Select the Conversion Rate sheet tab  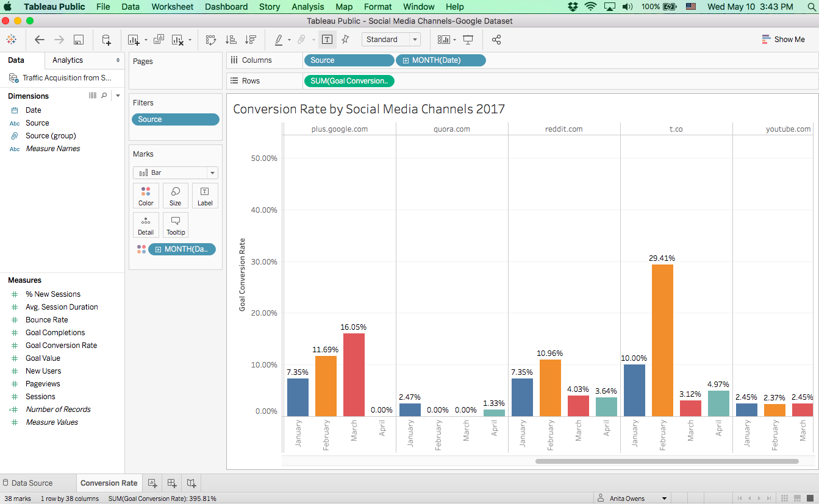109,483
